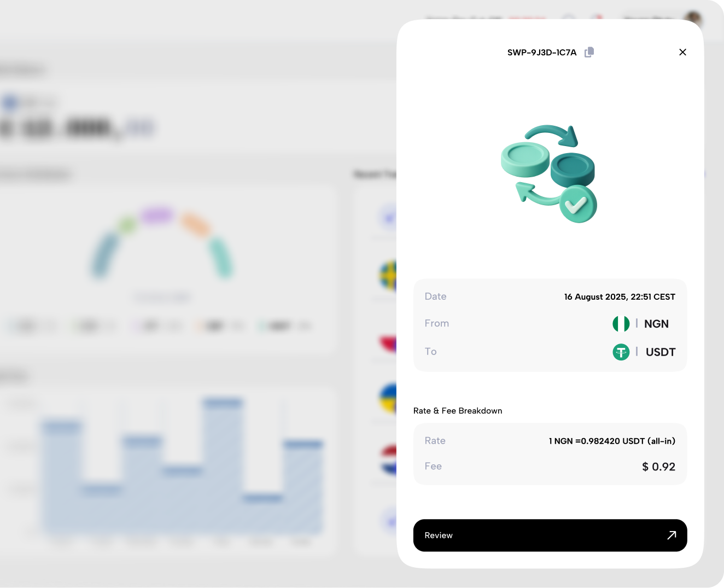
Task: Click the Rate & Fee Breakdown heading
Action: coord(457,411)
